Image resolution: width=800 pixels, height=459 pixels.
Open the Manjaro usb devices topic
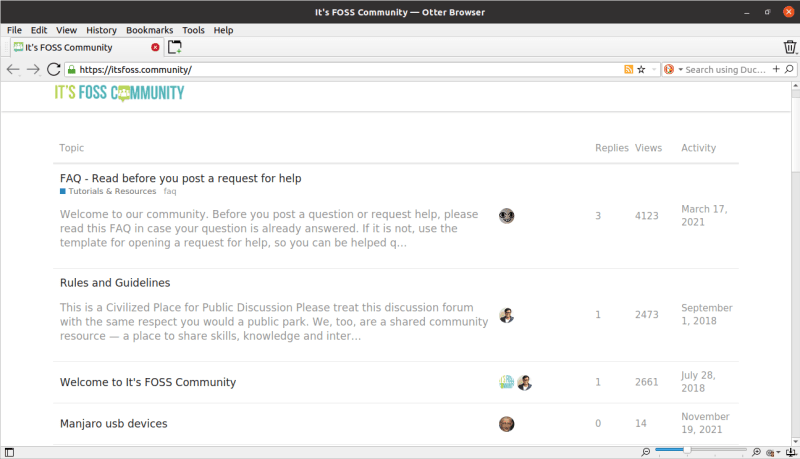click(113, 423)
